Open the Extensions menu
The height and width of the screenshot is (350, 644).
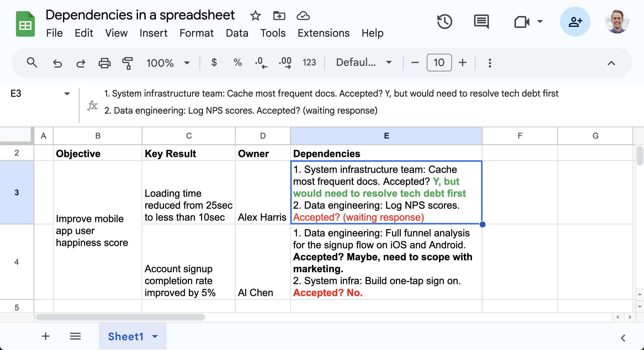point(323,33)
